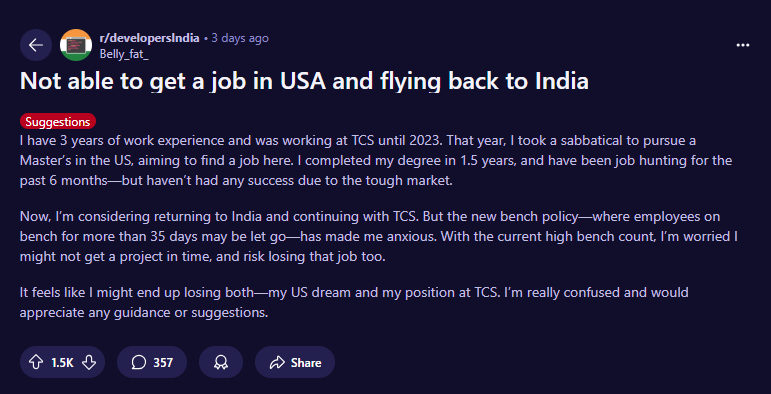This screenshot has width=771, height=394.
Task: Give an award using the award icon
Action: pyautogui.click(x=221, y=363)
